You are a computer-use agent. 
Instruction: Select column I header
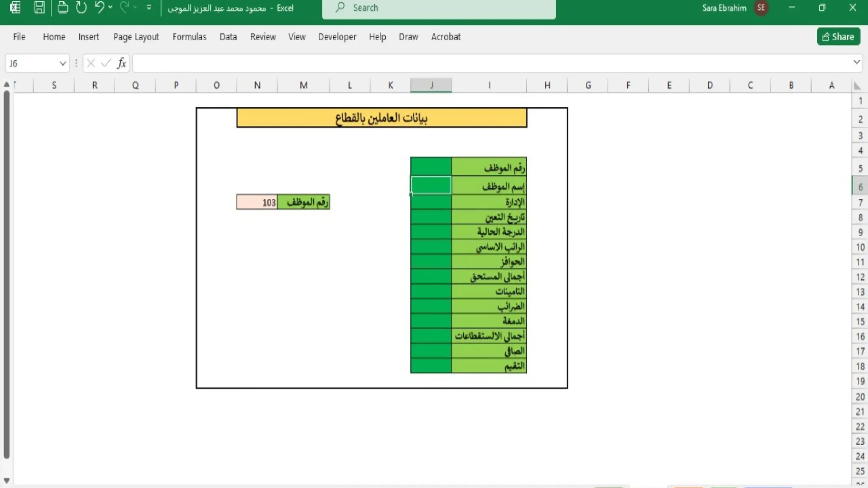(x=489, y=85)
